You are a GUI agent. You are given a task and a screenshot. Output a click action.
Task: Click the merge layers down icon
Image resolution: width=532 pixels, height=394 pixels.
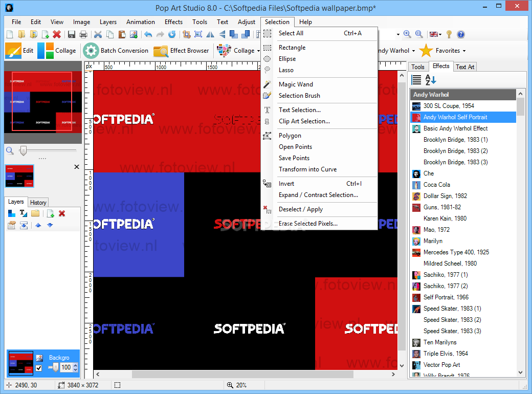click(24, 225)
